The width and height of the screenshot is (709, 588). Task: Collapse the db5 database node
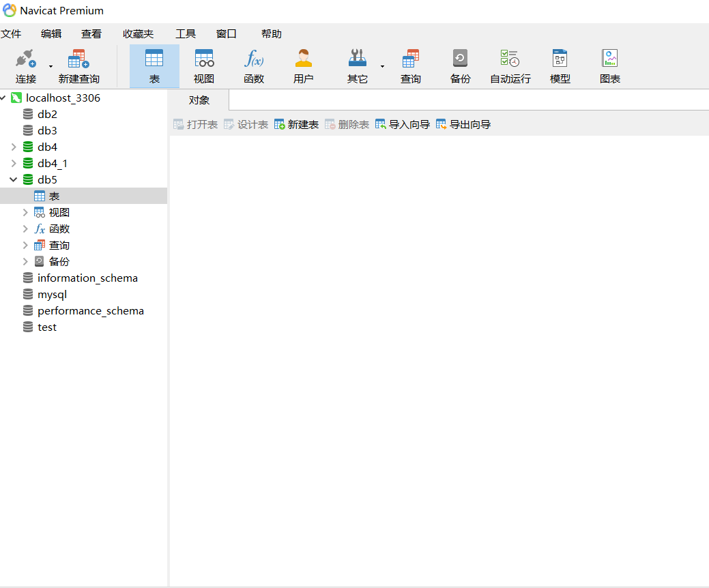click(14, 179)
